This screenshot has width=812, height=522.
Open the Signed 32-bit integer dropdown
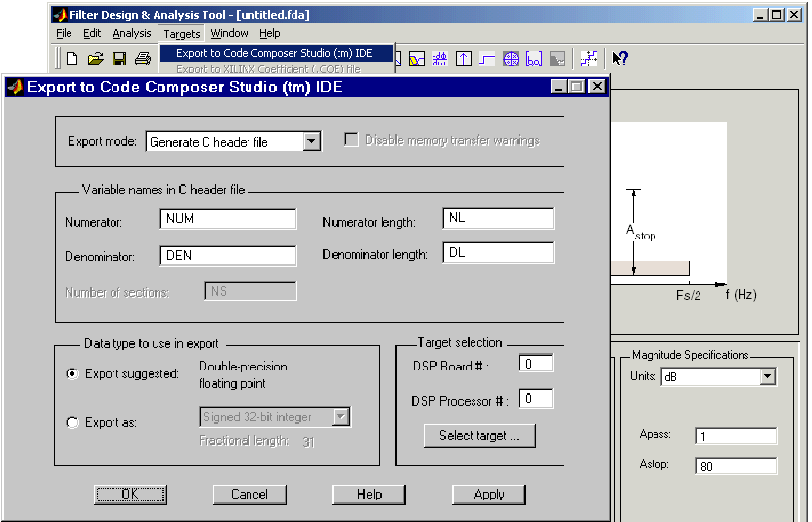click(341, 417)
